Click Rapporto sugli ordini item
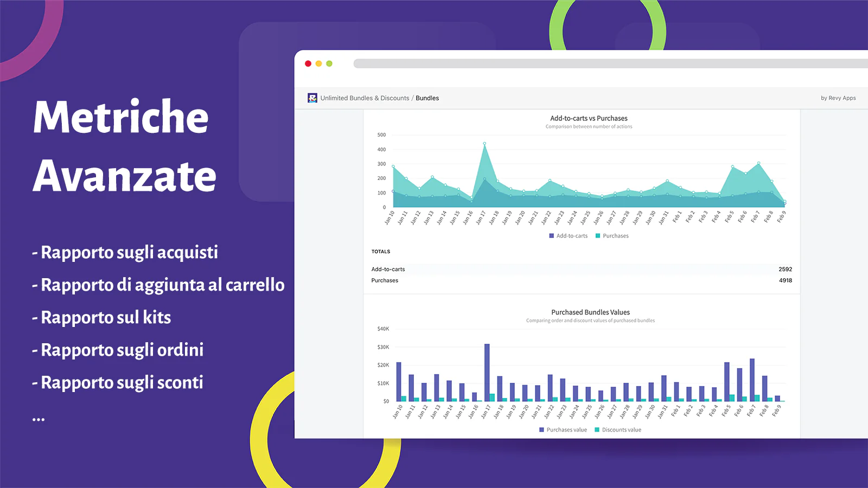Image resolution: width=868 pixels, height=488 pixels. [118, 350]
